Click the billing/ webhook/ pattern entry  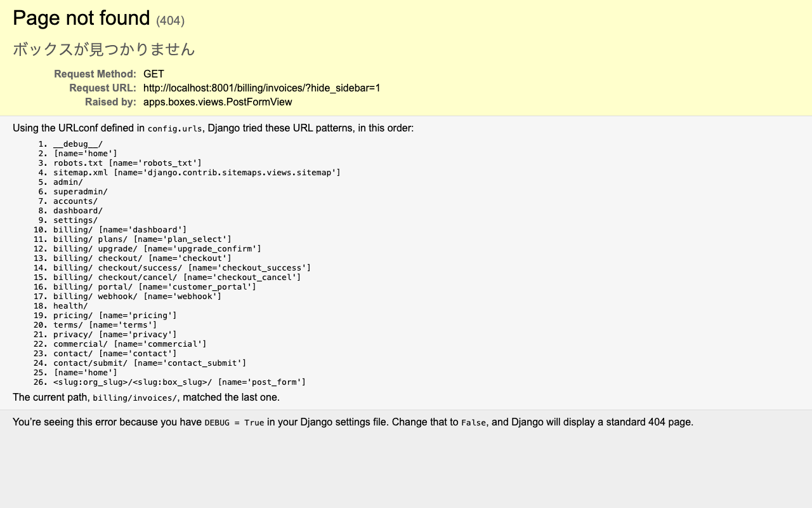tap(137, 297)
